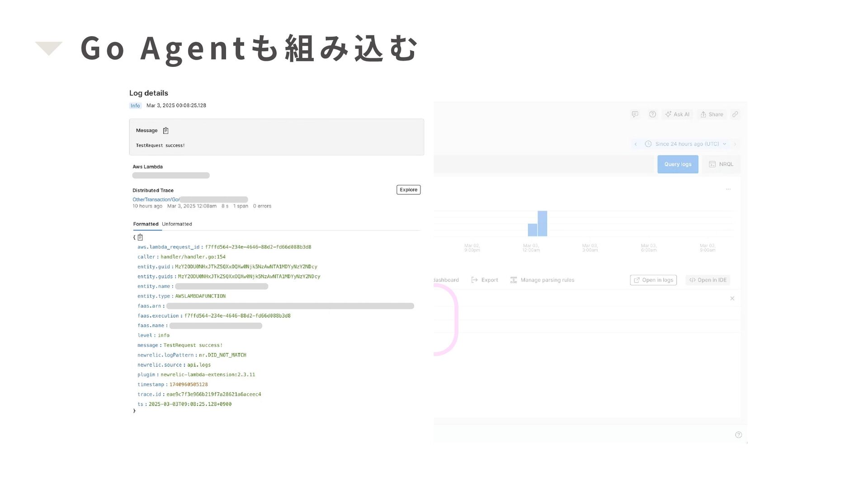868x488 pixels.
Task: Open Ask AI assistant
Action: coord(677,114)
